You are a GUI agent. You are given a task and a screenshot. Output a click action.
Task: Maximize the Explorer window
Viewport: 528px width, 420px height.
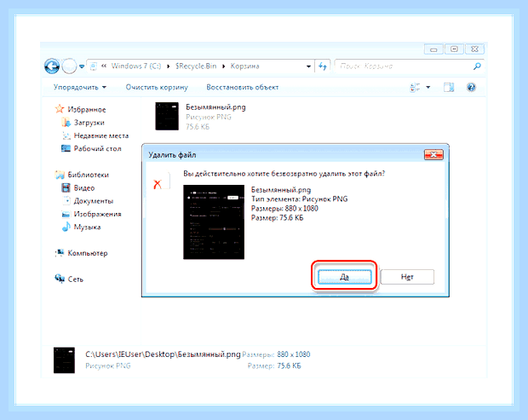[x=454, y=49]
